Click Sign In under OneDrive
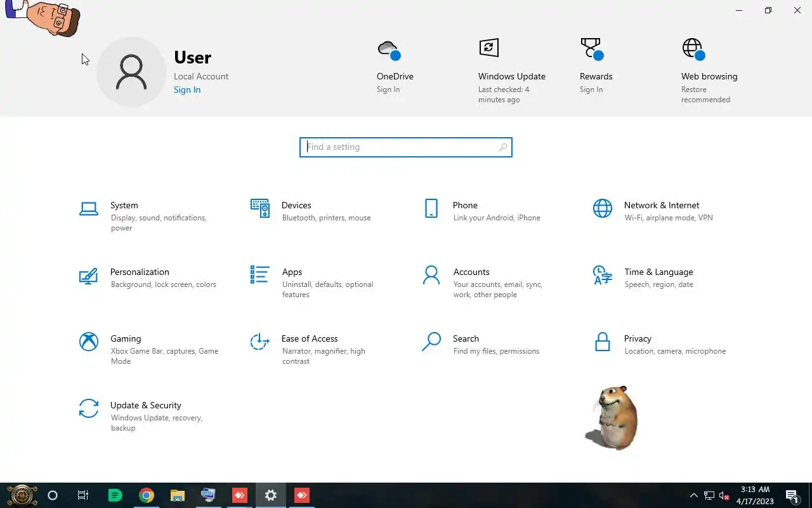 [x=388, y=90]
